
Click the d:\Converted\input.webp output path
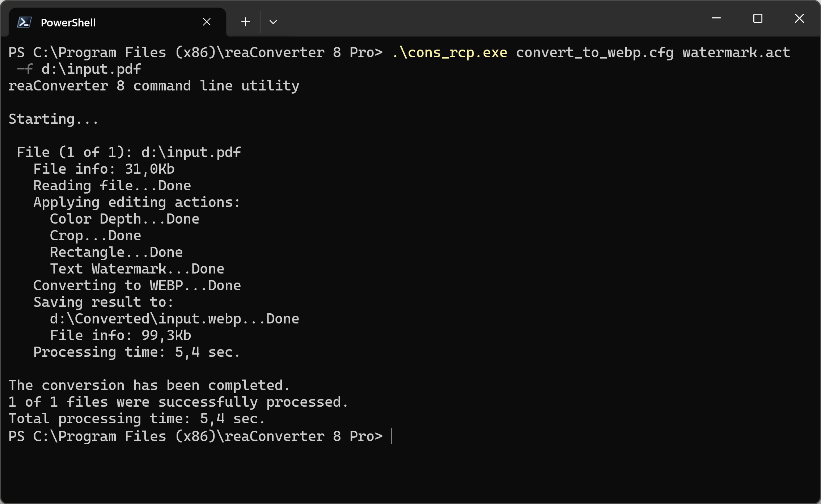pos(146,319)
